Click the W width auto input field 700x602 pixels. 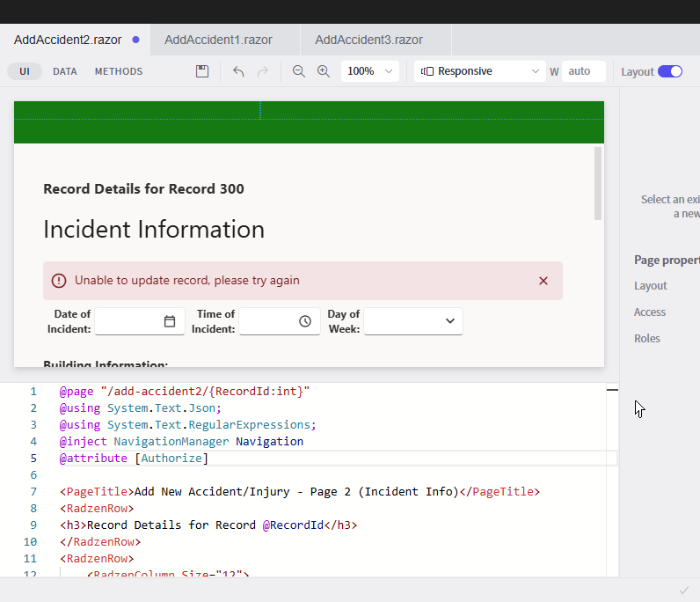(x=583, y=71)
